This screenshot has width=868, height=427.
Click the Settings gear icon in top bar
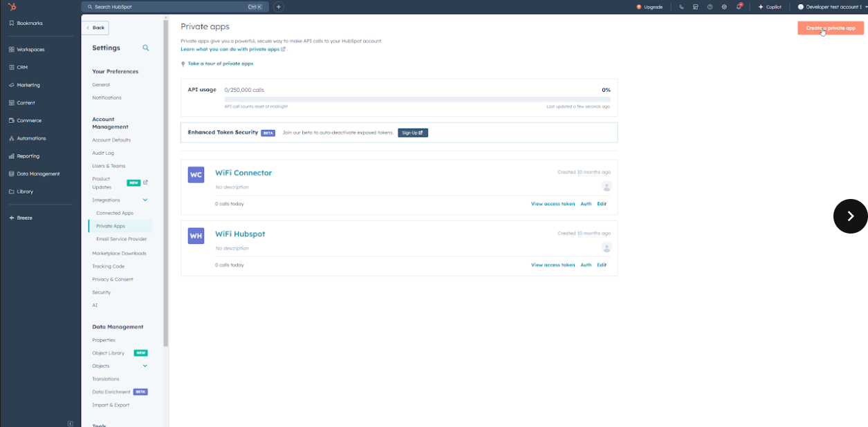click(x=724, y=7)
